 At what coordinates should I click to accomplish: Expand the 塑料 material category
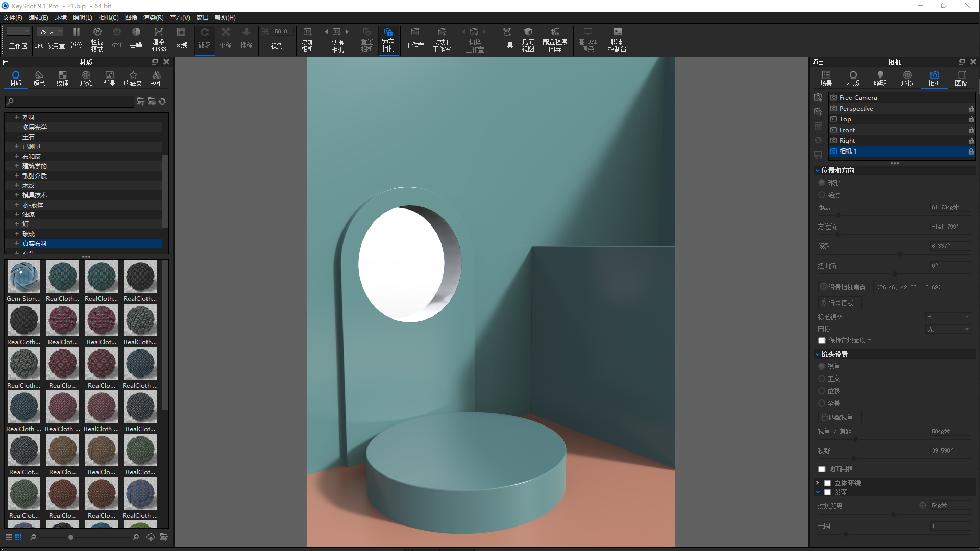click(x=16, y=117)
